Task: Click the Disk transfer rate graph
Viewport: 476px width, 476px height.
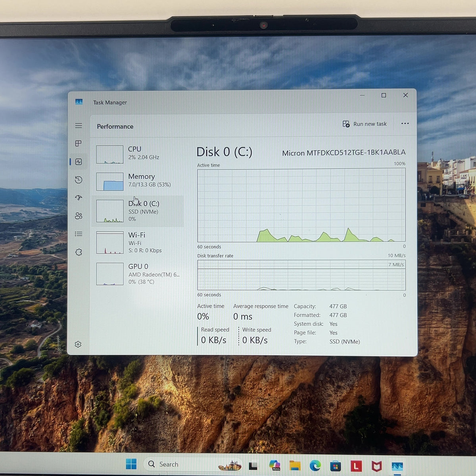Action: pos(301,275)
